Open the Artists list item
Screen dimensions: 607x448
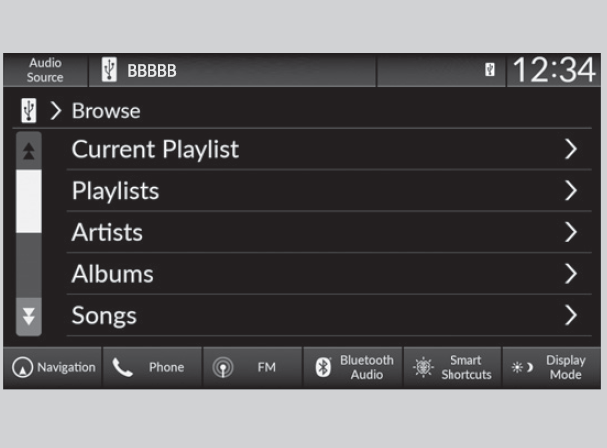[107, 233]
